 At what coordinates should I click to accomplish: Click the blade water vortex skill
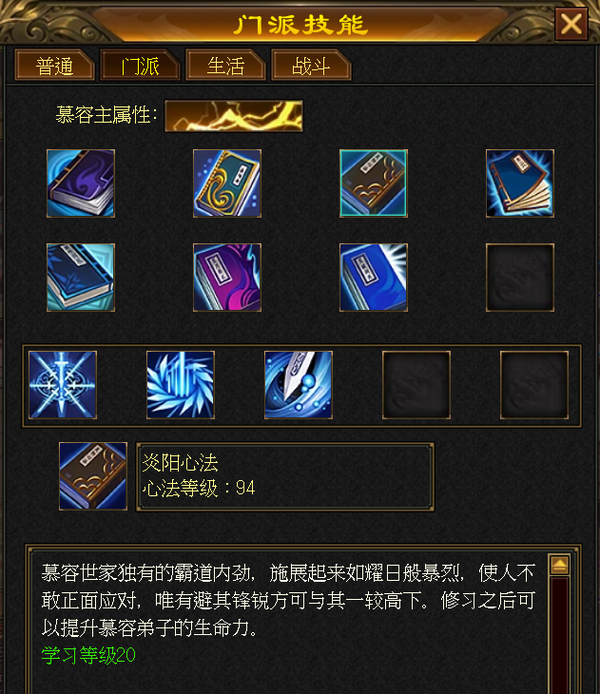pyautogui.click(x=298, y=385)
